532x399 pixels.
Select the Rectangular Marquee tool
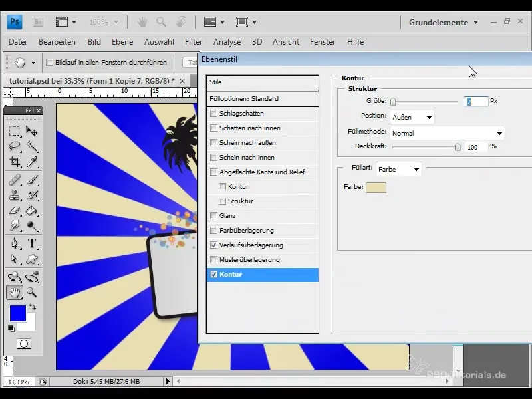tap(14, 130)
